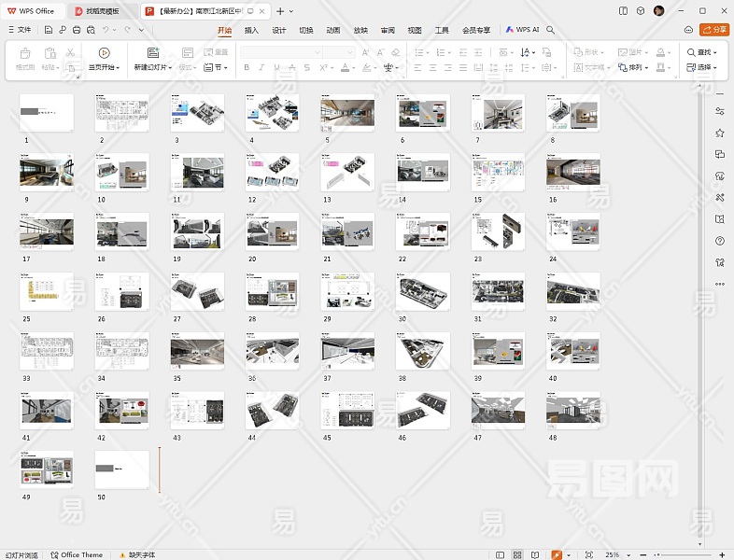Click the 新建幻灯片 new slide icon
Image resolution: width=734 pixels, height=560 pixels.
click(153, 53)
